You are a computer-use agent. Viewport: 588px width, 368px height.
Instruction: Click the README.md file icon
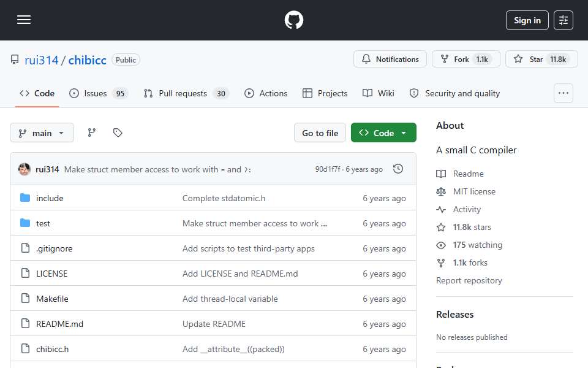tap(25, 323)
